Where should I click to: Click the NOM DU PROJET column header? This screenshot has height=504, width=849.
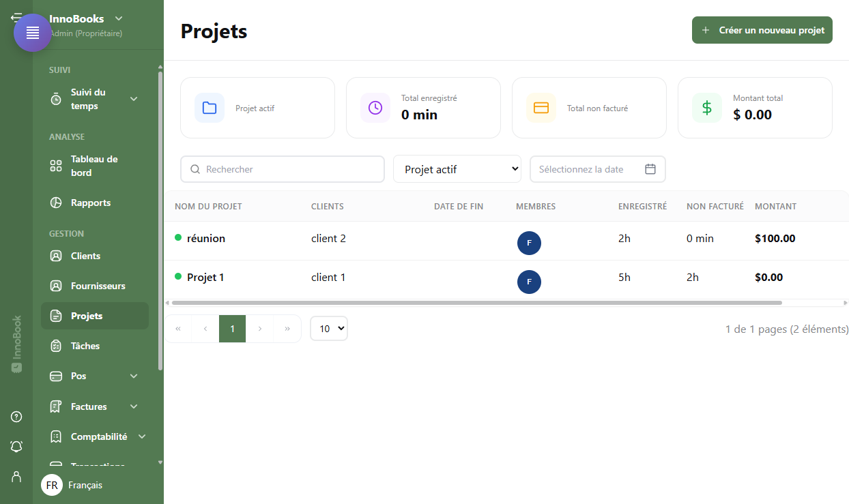tap(208, 206)
